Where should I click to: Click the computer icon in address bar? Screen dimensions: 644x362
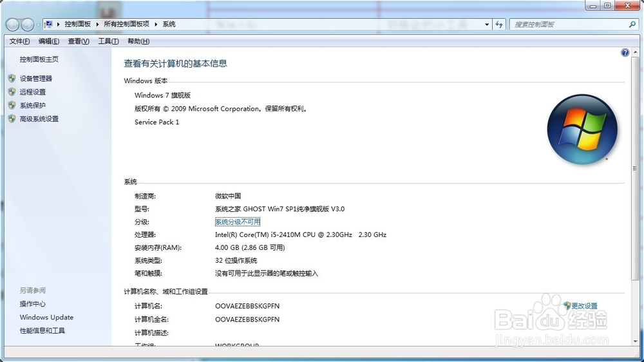click(x=48, y=24)
